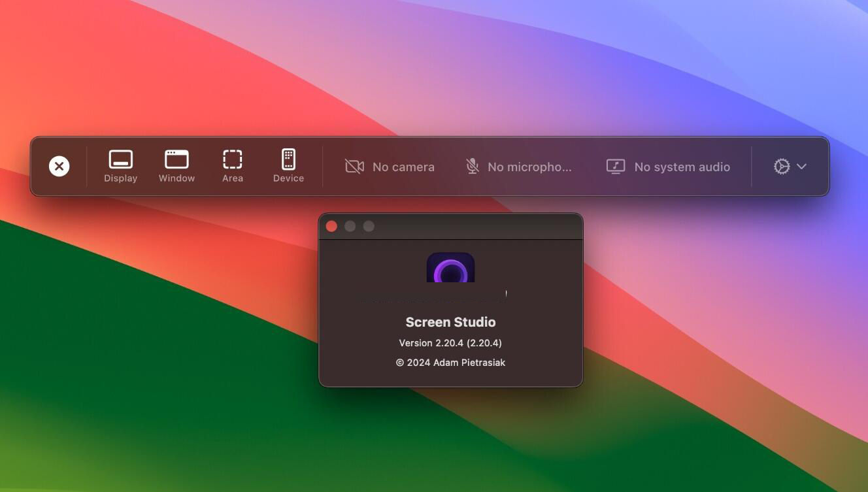Image resolution: width=868 pixels, height=492 pixels.
Task: Toggle the No system audio option
Action: coord(668,167)
